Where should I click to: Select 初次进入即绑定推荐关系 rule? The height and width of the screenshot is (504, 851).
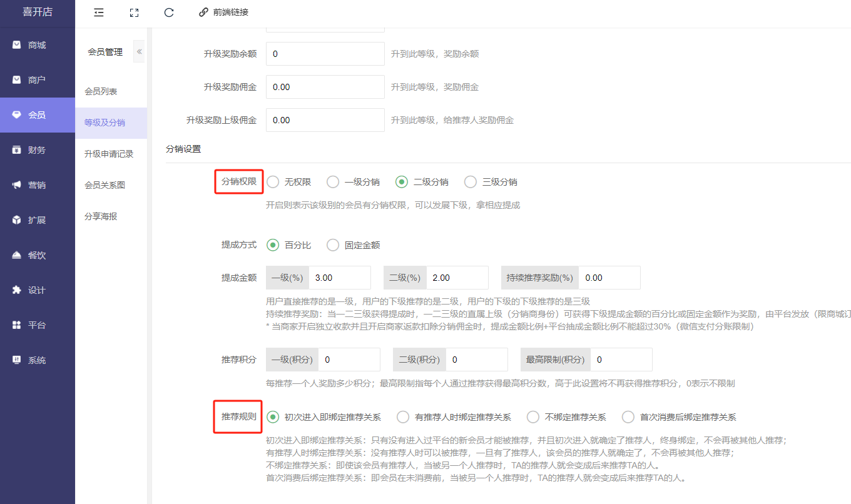(273, 417)
